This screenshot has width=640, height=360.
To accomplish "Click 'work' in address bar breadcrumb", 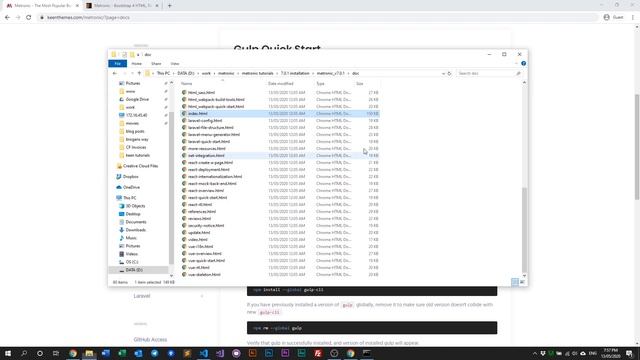I will [x=206, y=73].
